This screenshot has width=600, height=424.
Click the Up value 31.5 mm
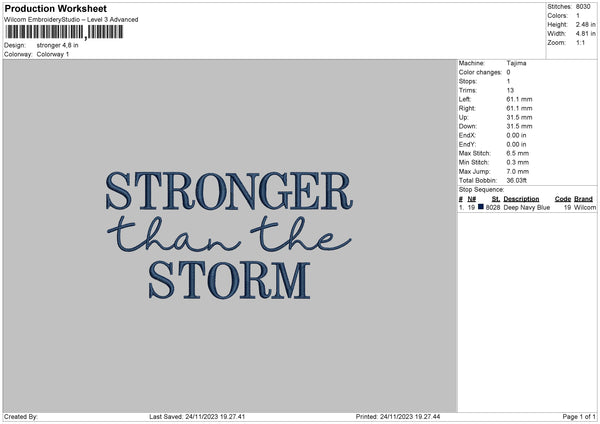519,117
